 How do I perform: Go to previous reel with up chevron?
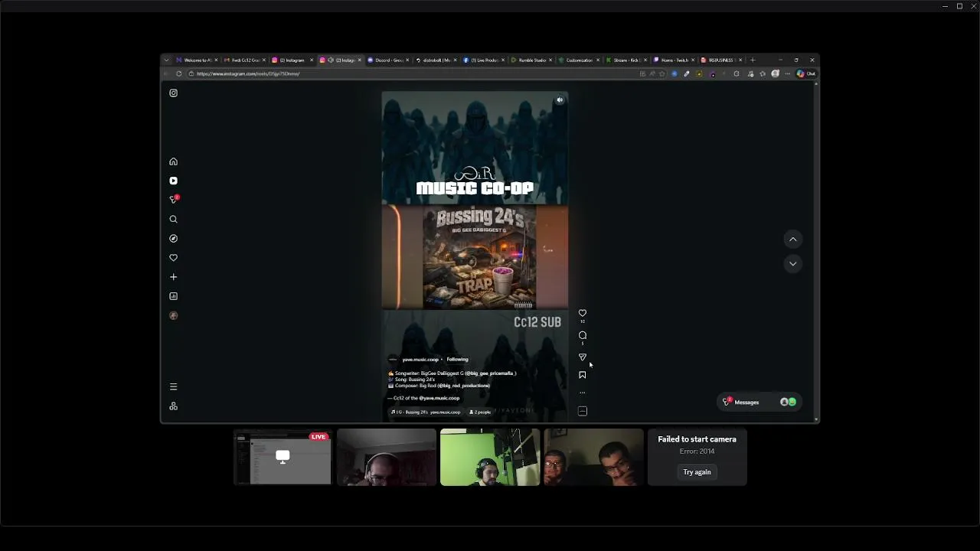pyautogui.click(x=793, y=240)
